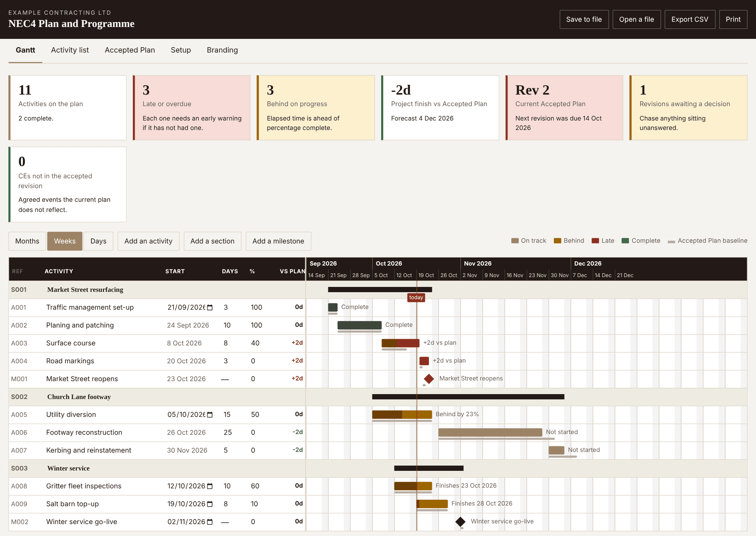The image size is (756, 536).
Task: Click the Surface course Gantt bar
Action: coord(400,343)
